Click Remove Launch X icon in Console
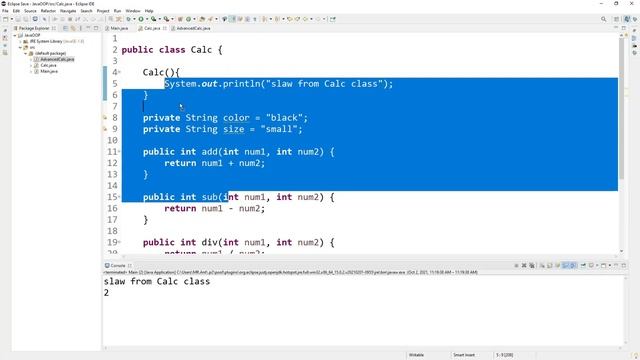This screenshot has height=360, width=640. click(x=524, y=265)
